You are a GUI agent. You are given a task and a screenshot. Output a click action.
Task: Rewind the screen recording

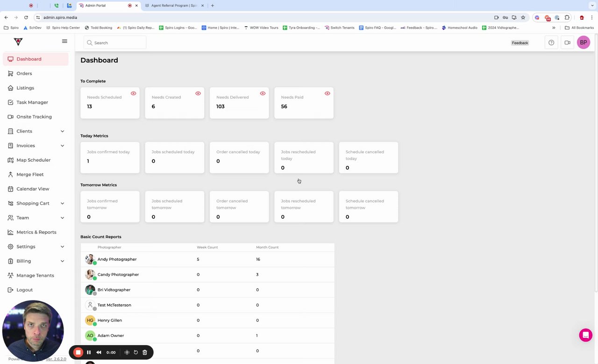click(x=99, y=352)
